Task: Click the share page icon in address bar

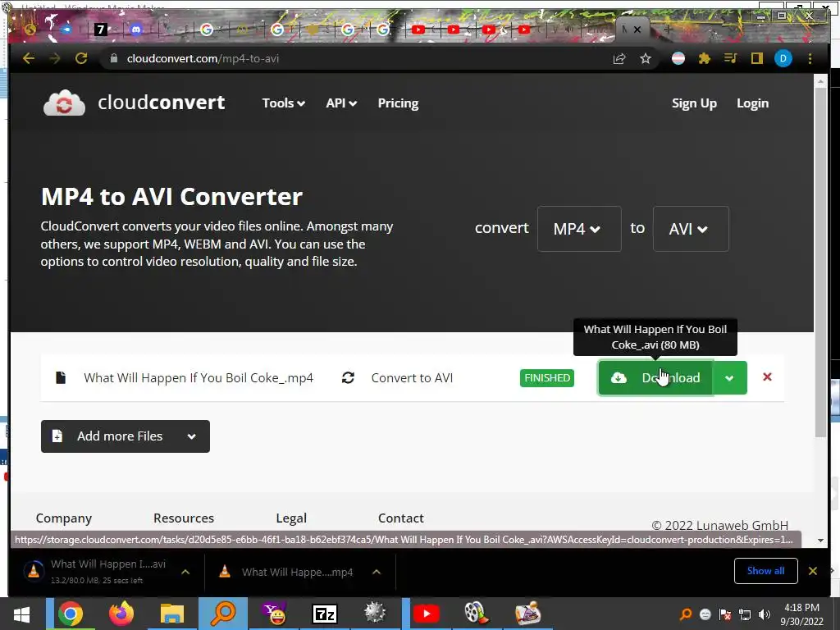Action: pyautogui.click(x=619, y=58)
